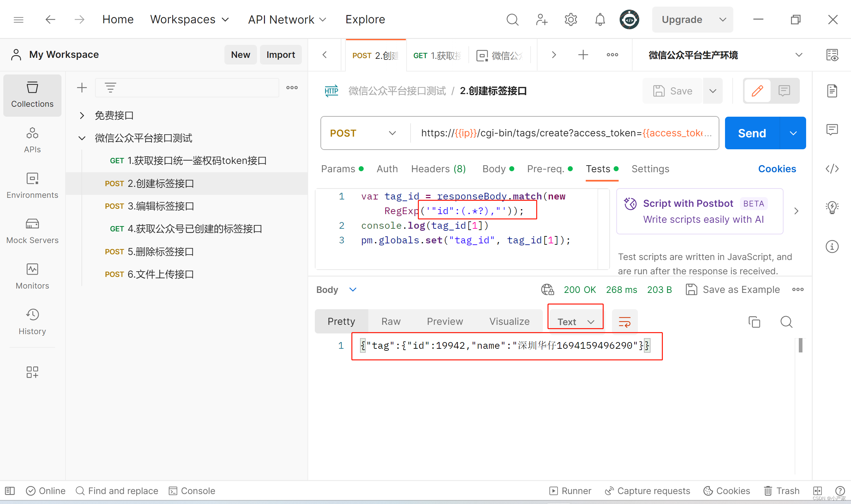This screenshot has height=504, width=851.
Task: Open the user avatar menu
Action: pos(629,20)
